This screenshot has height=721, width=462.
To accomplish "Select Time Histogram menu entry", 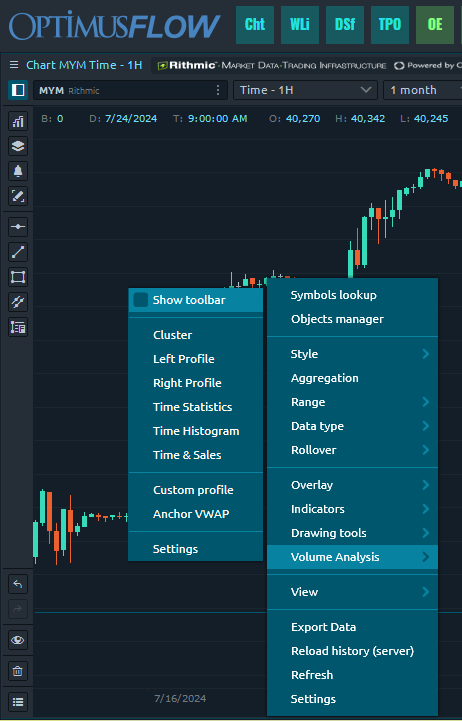I will 196,431.
